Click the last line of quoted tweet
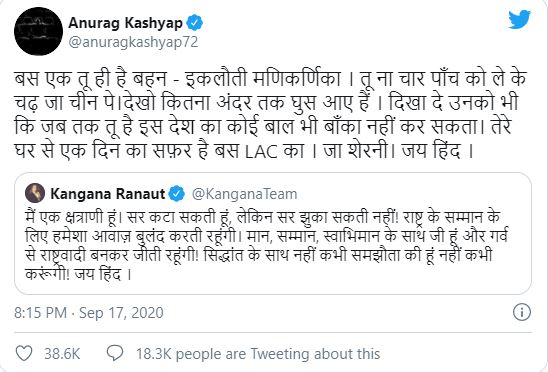The height and width of the screenshot is (372, 548). click(x=79, y=274)
